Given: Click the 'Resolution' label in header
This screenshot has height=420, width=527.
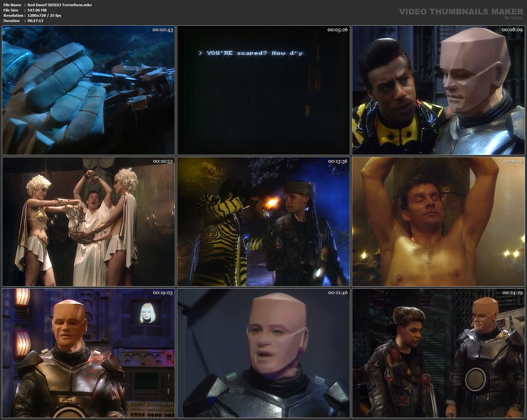Looking at the screenshot, I should [x=13, y=15].
